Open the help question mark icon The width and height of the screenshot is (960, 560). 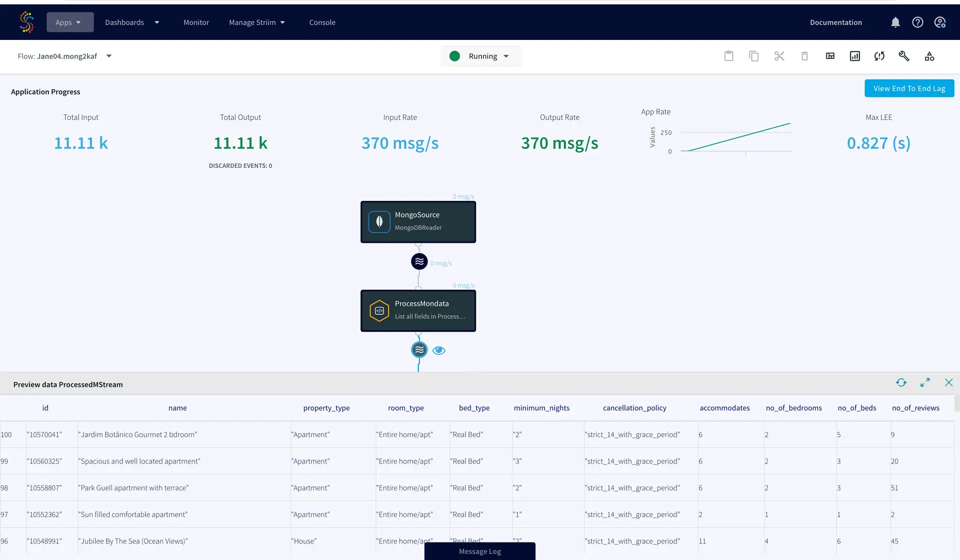pyautogui.click(x=917, y=22)
